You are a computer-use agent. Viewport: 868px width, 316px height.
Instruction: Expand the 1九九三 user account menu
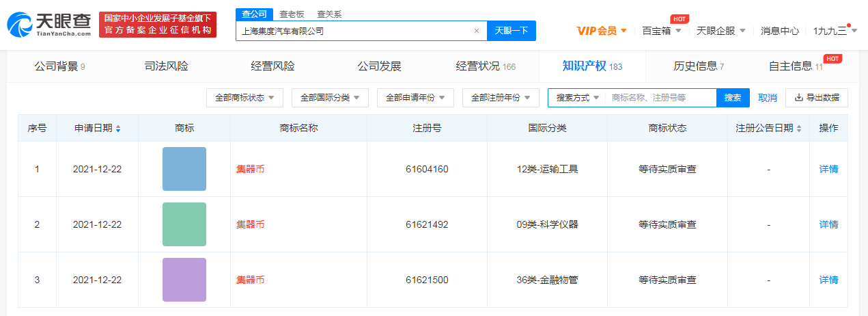835,31
